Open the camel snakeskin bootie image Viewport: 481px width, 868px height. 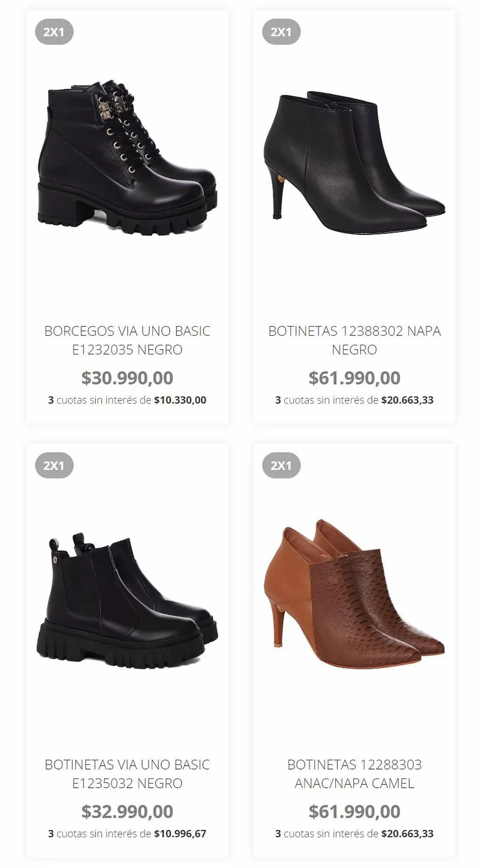tap(354, 594)
